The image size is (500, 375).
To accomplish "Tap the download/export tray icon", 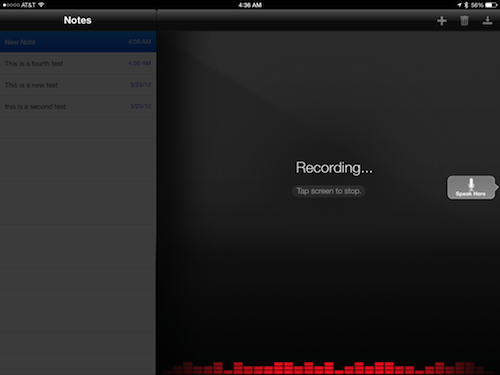I will [x=487, y=21].
